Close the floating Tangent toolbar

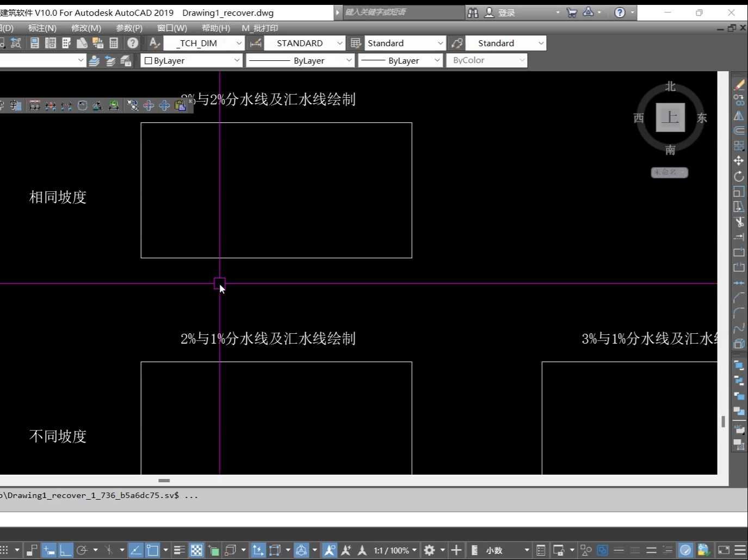coord(190,101)
